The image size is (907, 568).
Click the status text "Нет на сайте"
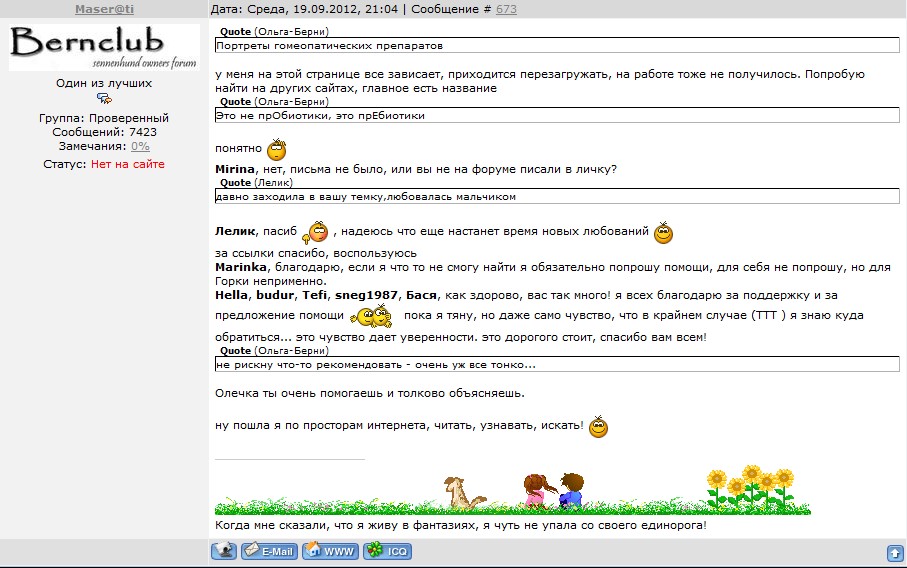(x=128, y=164)
